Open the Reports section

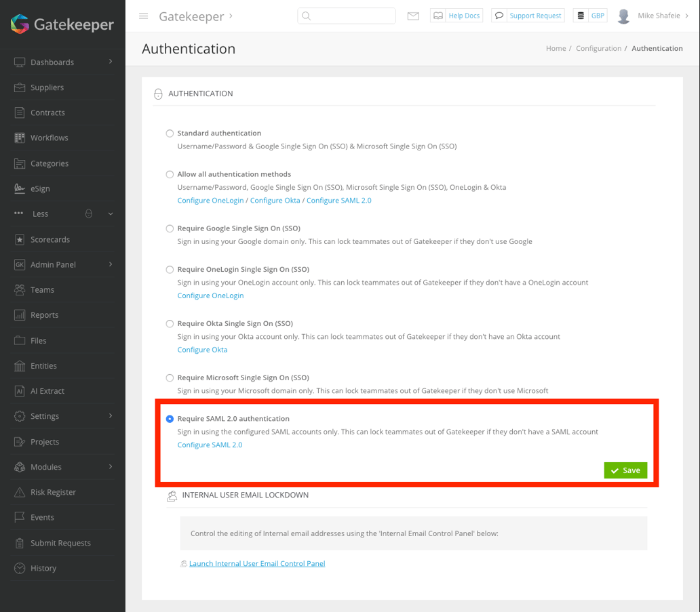coord(45,314)
